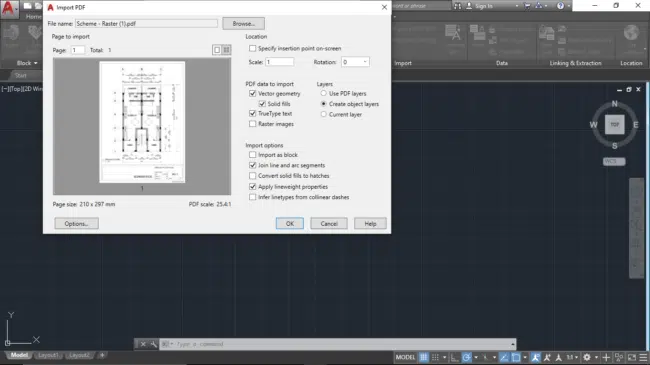Open the Sign In dropdown arrow
The height and width of the screenshot is (365, 650).
pos(517,6)
